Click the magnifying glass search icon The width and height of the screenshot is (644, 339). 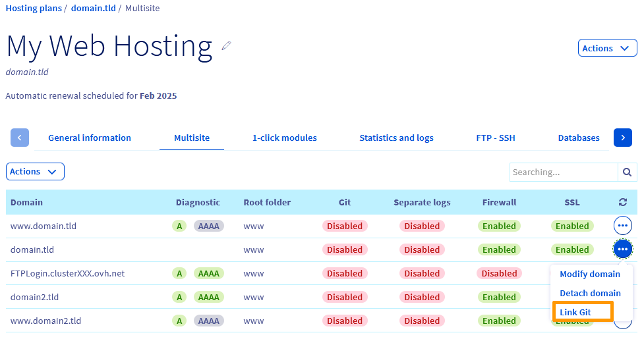(628, 172)
